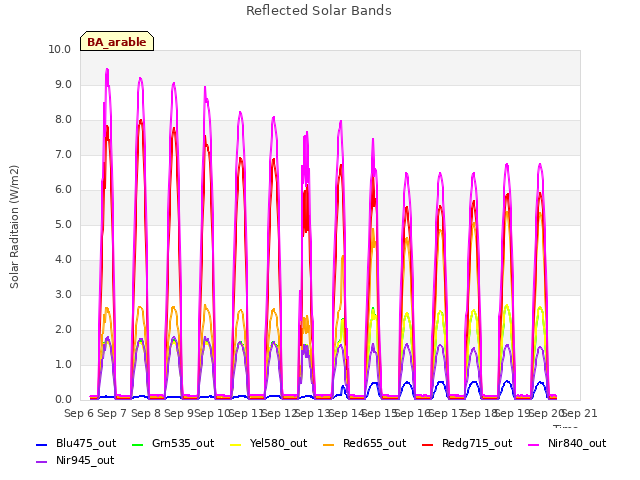640x480 pixels.
Task: Click the green Grn535_out legend swatch
Action: click(138, 444)
